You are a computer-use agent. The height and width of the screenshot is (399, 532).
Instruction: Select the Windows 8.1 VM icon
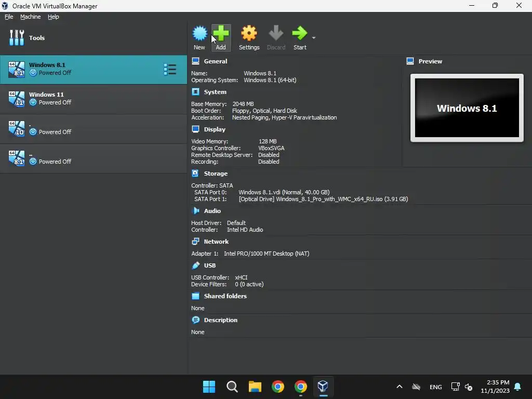click(x=17, y=69)
